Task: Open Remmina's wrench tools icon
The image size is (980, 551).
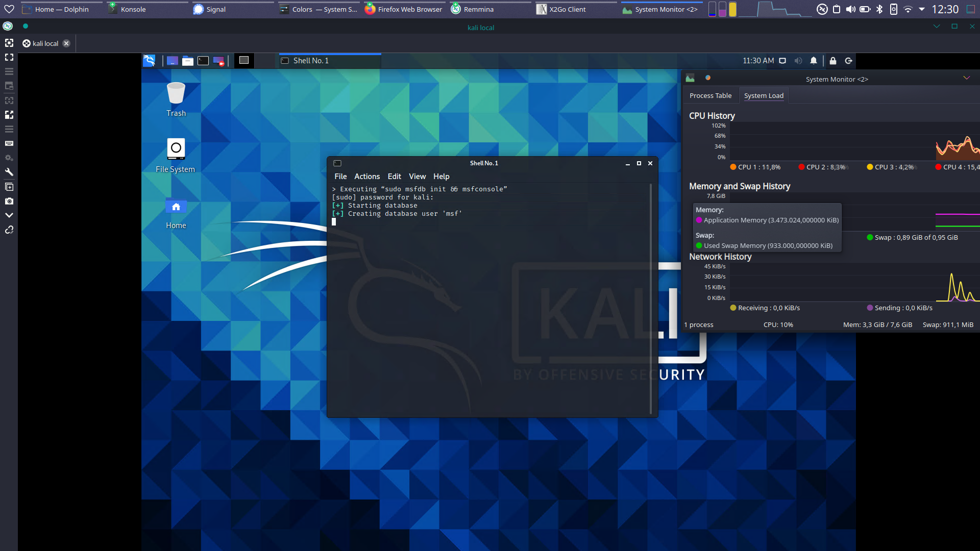Action: coord(9,172)
